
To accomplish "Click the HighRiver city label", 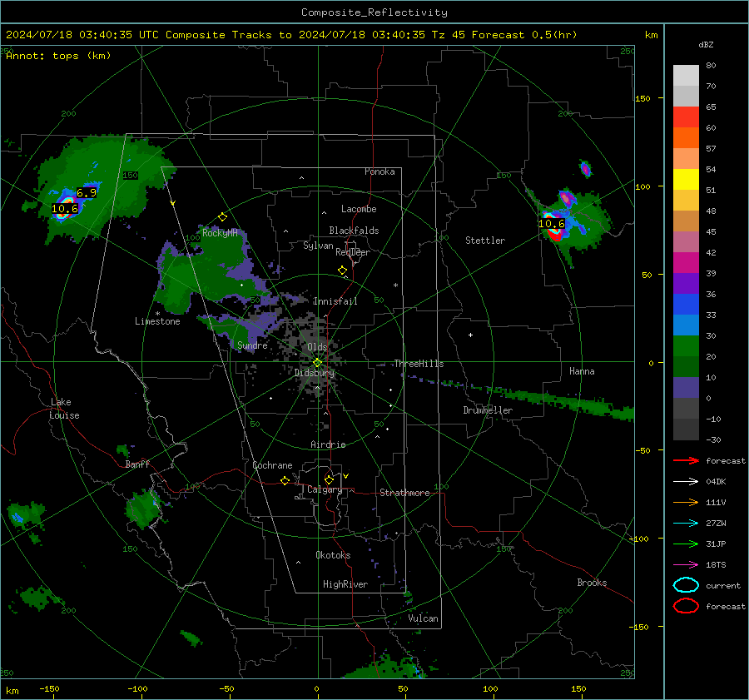I will pyautogui.click(x=345, y=584).
